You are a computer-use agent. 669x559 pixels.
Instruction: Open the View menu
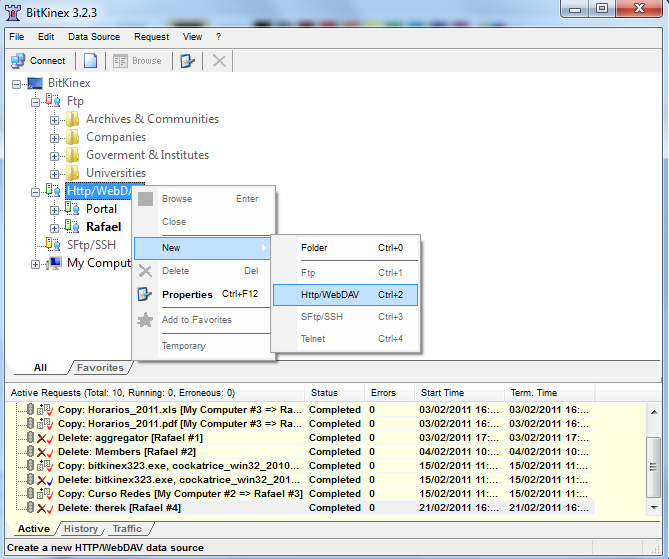192,37
